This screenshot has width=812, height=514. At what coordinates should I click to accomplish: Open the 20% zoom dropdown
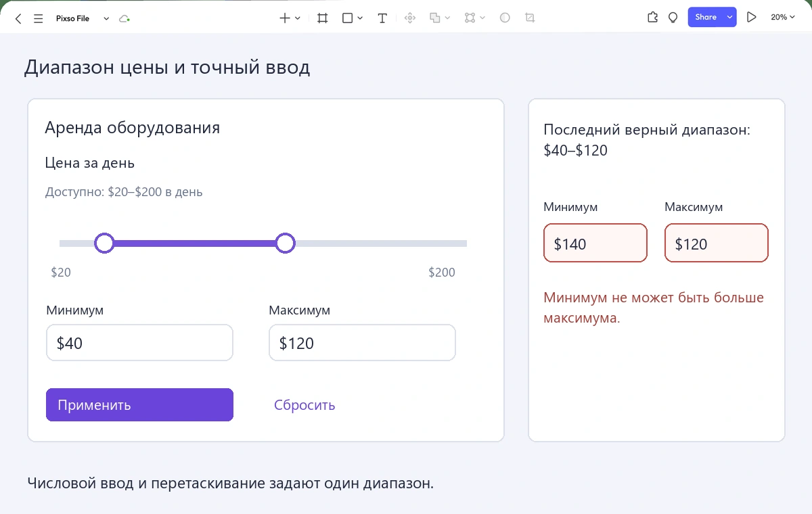(x=782, y=18)
